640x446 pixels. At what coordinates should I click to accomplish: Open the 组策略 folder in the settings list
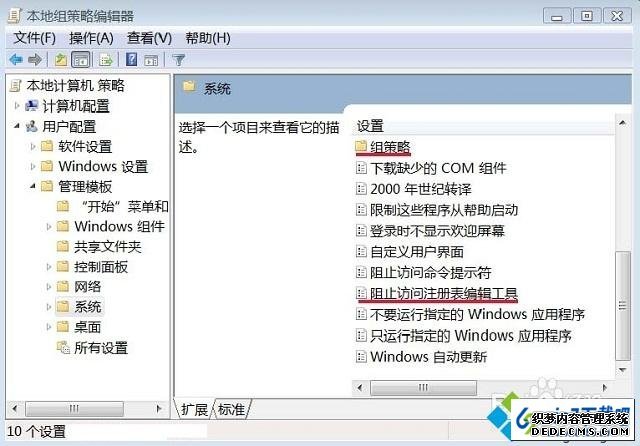(390, 147)
